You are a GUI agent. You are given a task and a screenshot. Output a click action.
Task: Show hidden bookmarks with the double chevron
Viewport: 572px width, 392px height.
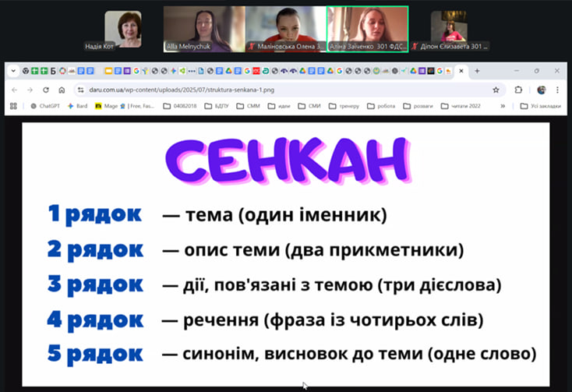click(x=503, y=106)
